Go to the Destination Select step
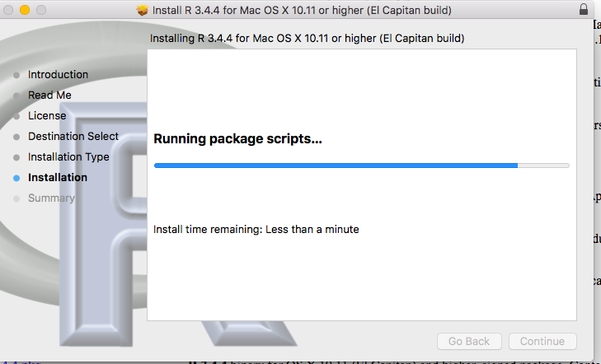The height and width of the screenshot is (364, 601). tap(73, 137)
